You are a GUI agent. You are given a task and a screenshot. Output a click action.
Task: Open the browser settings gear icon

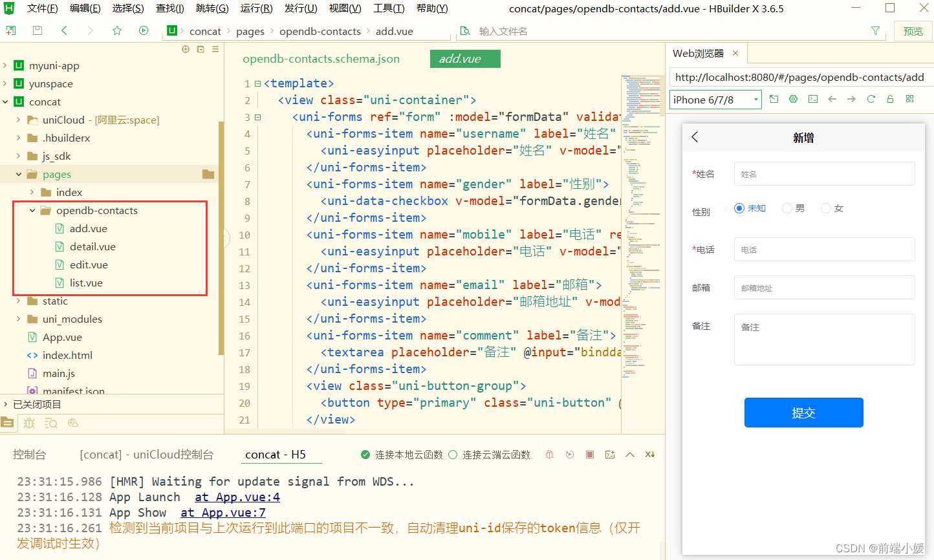click(794, 98)
